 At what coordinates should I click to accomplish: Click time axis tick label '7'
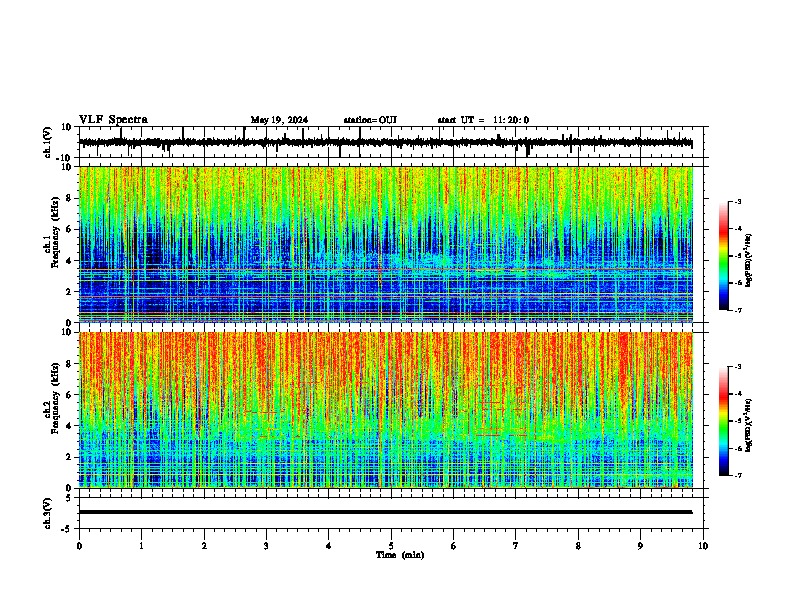pyautogui.click(x=516, y=546)
